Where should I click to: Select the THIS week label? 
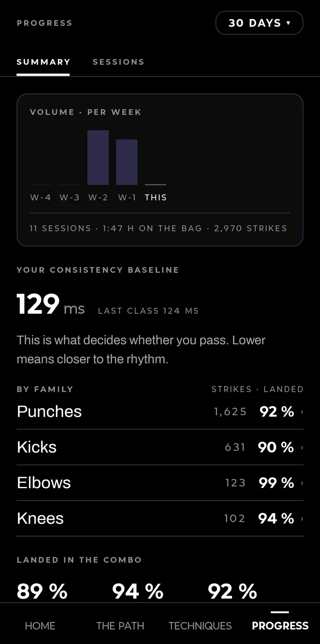click(x=156, y=198)
